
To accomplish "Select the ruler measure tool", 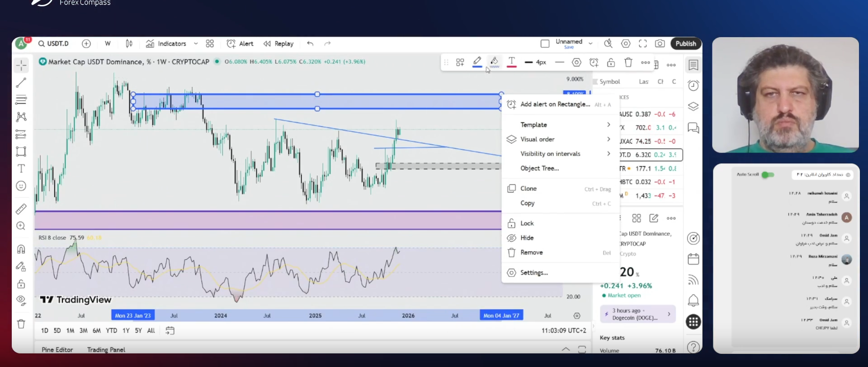I will (x=21, y=209).
